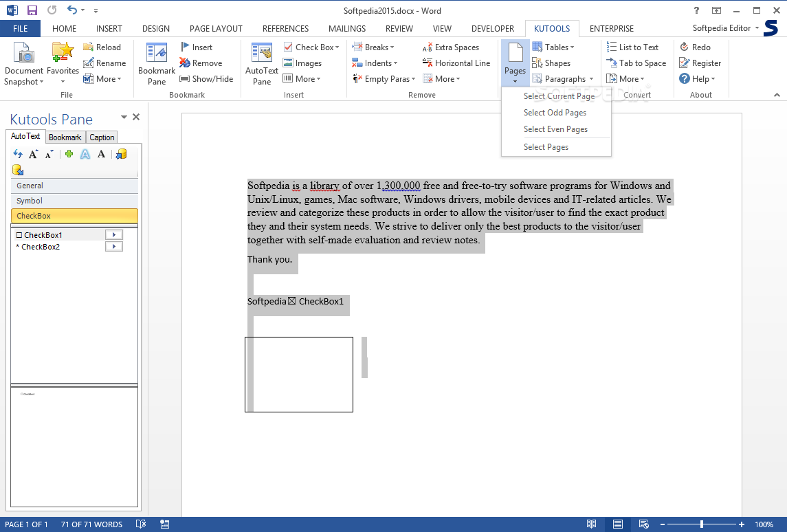The width and height of the screenshot is (787, 532).
Task: Open the Register dialog
Action: click(x=700, y=63)
